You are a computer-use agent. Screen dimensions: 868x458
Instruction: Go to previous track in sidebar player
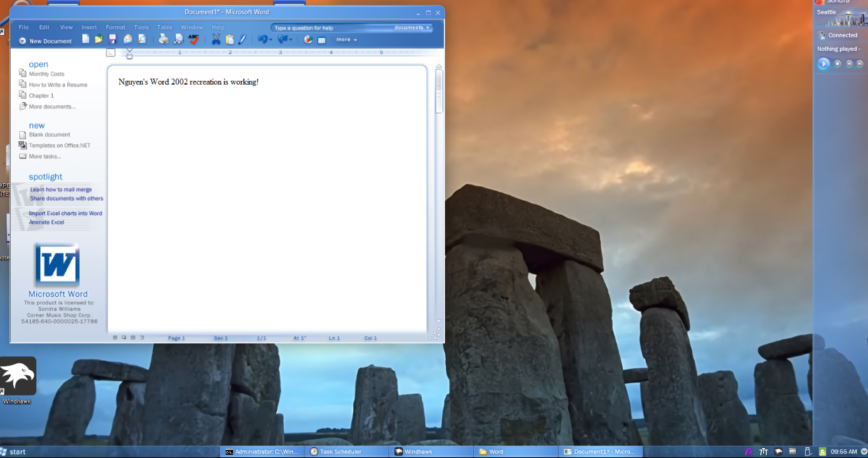[x=849, y=63]
